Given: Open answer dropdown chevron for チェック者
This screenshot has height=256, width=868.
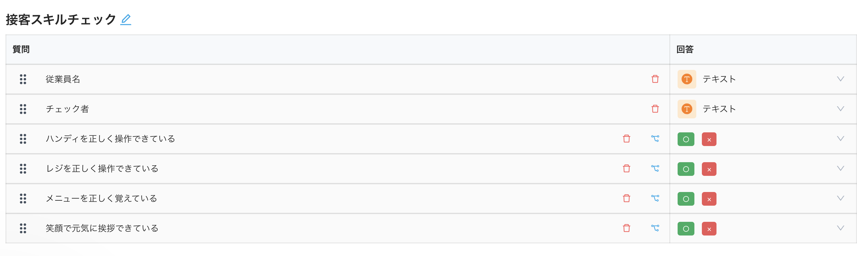Looking at the screenshot, I should pyautogui.click(x=840, y=109).
